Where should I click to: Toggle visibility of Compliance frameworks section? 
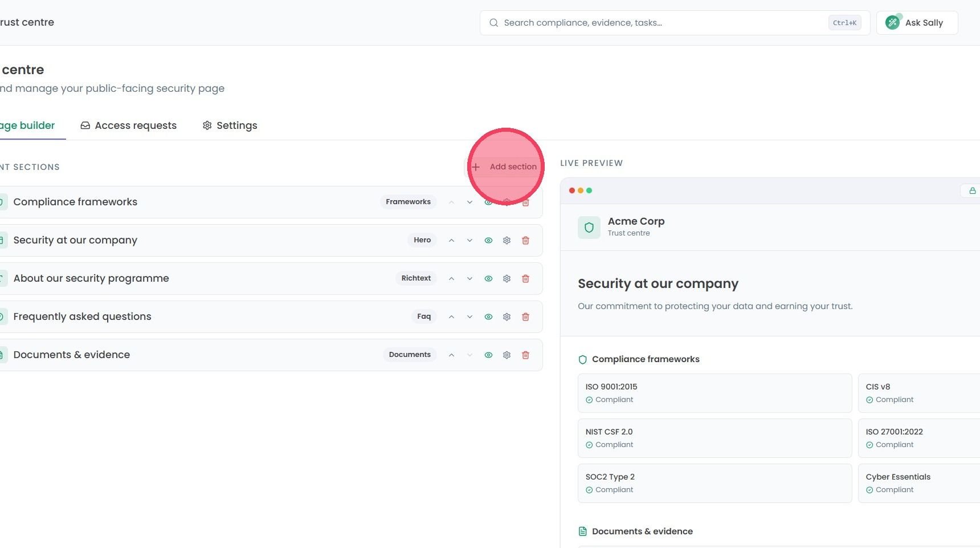[x=488, y=202]
